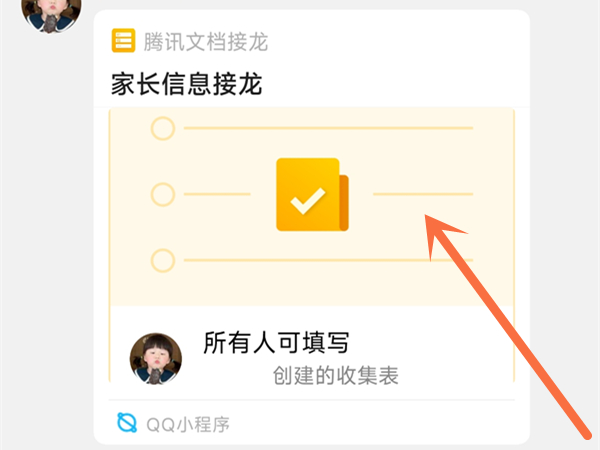600x450 pixels.
Task: Select the bottom circle in the preview
Action: (x=163, y=261)
